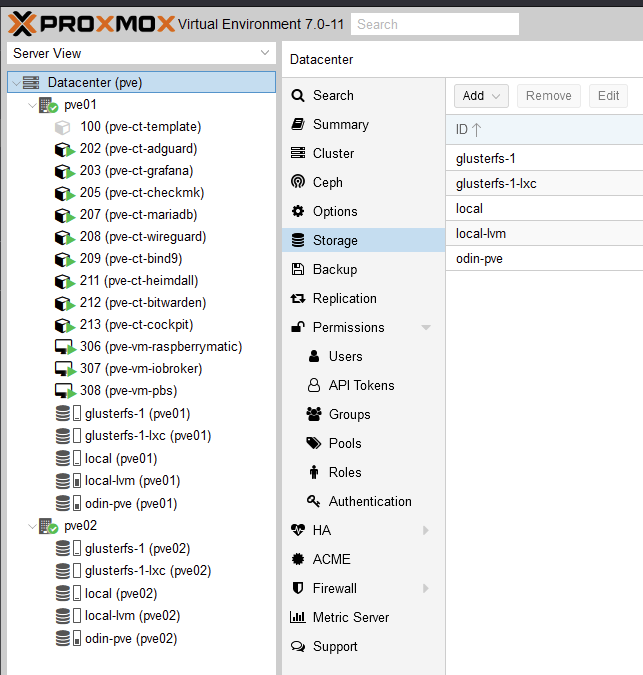Click the pve01 node icon
643x675 pixels.
[x=48, y=105]
